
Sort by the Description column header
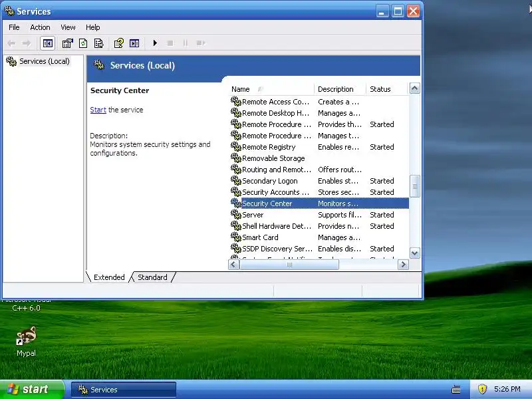(340, 89)
